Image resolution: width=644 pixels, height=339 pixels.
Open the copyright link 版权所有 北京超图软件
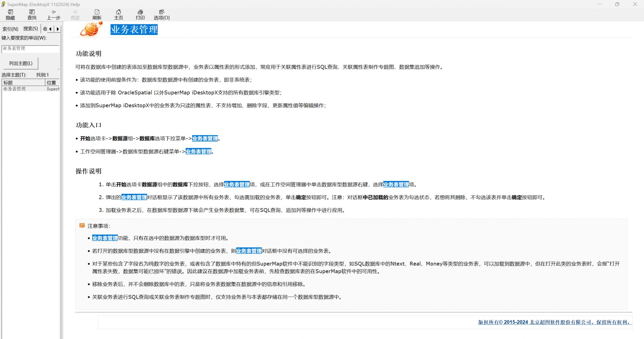pos(555,322)
